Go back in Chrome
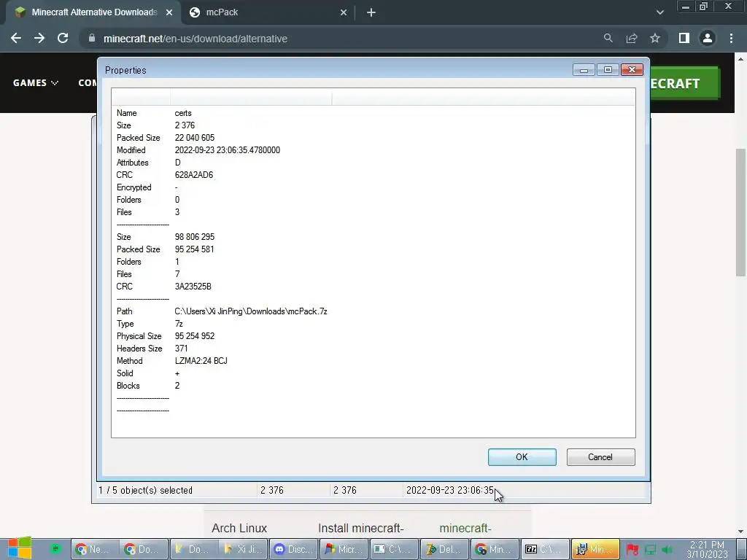The width and height of the screenshot is (747, 560). [x=16, y=38]
